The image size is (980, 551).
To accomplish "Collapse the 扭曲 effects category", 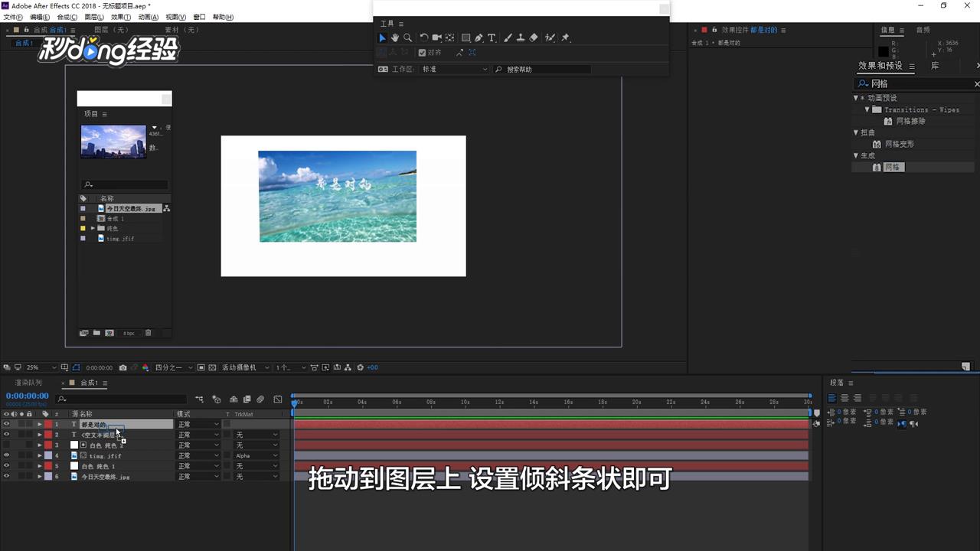I will coord(856,132).
